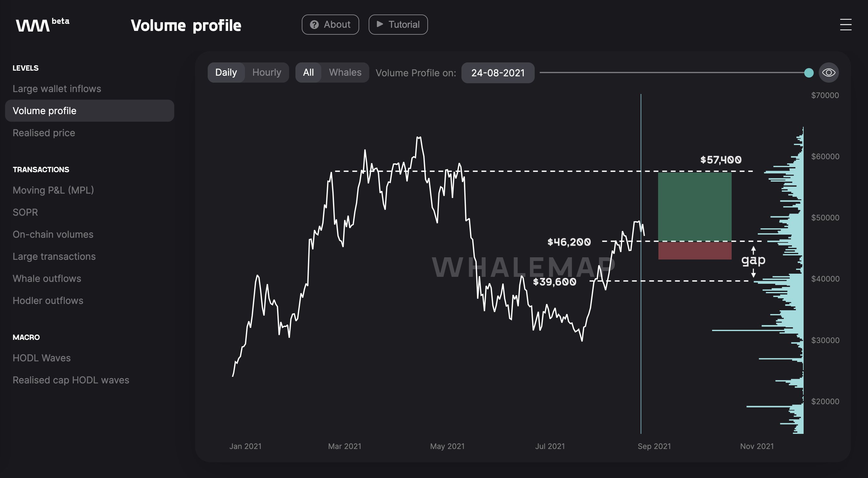Screen dimensions: 868x478
Task: Navigate to HODL Waves
Action: (41, 358)
